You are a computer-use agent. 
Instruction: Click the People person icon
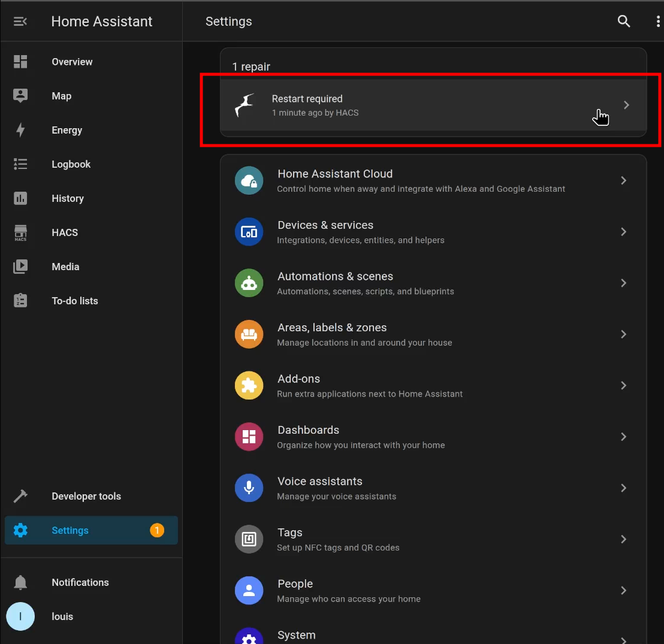[249, 591]
